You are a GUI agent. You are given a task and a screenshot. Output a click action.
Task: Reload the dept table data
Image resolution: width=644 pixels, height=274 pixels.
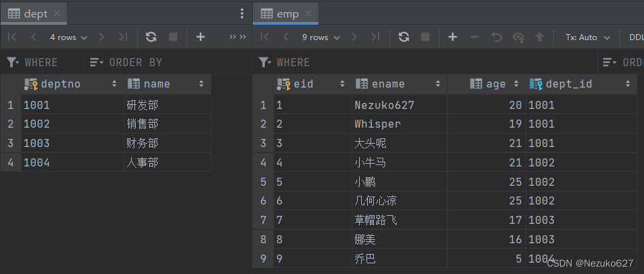tap(151, 37)
